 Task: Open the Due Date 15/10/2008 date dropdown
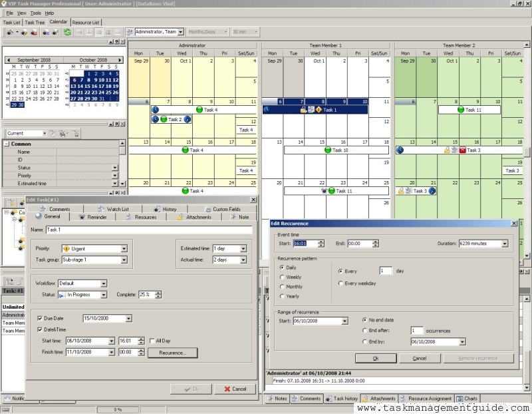[128, 318]
